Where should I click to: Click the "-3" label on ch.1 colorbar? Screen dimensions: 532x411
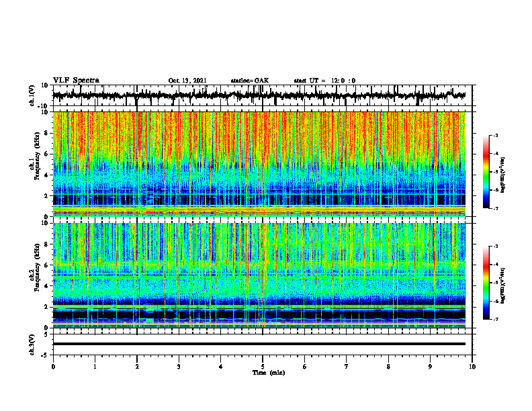click(x=495, y=136)
